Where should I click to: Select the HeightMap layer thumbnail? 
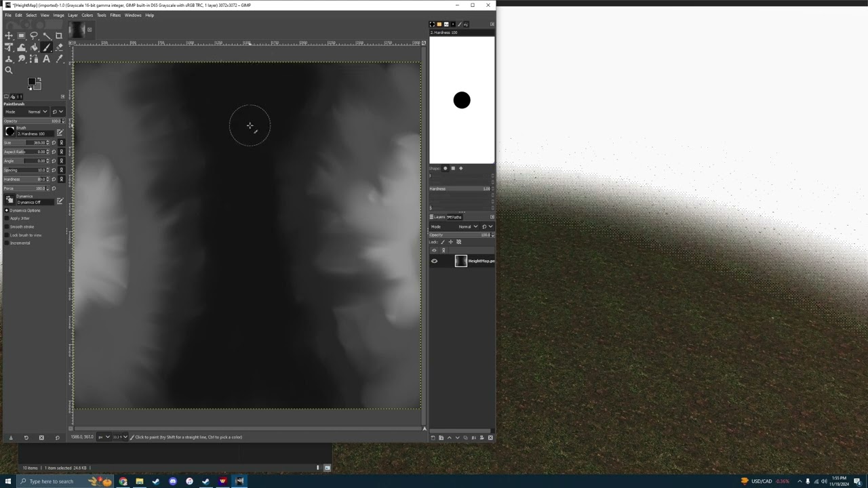click(461, 261)
